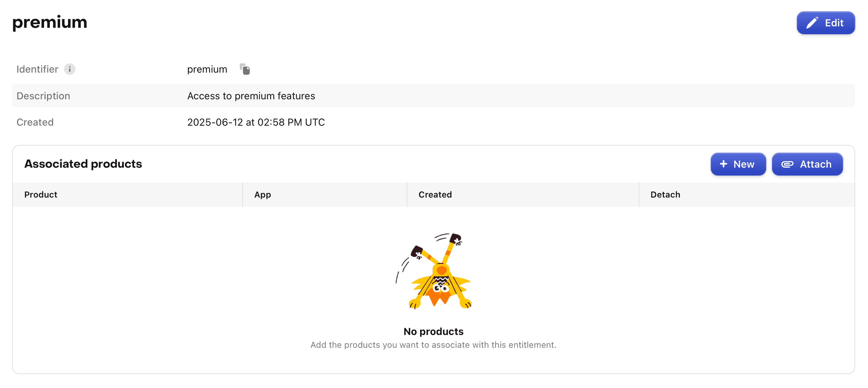This screenshot has height=388, width=868.
Task: Click the Associated products heading
Action: tap(83, 164)
